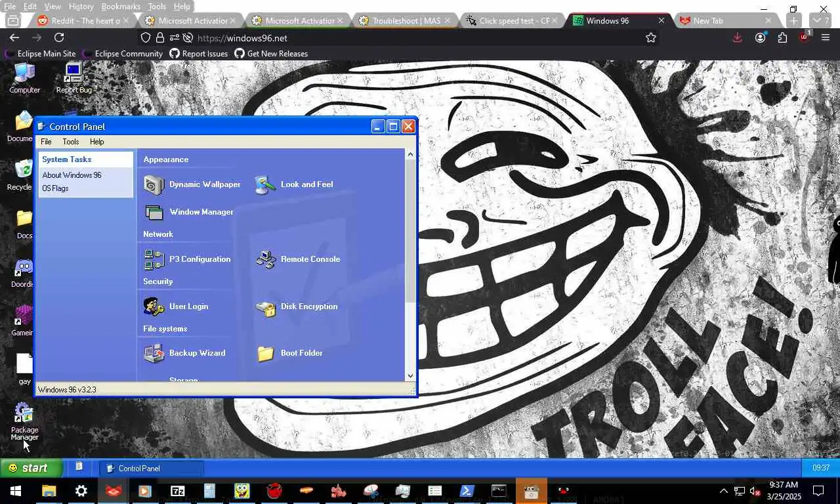Open the Settings gear on Windows taskbar

(x=81, y=491)
